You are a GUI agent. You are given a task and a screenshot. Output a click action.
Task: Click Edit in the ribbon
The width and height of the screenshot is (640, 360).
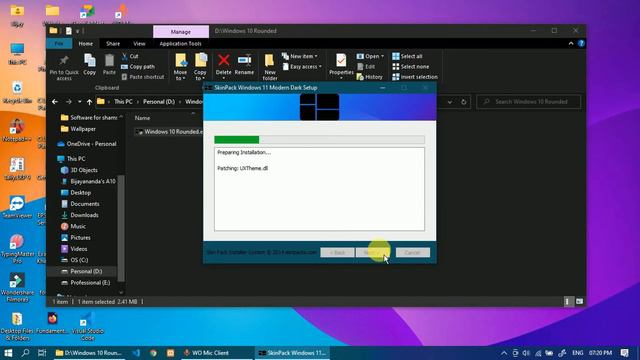coord(366,67)
